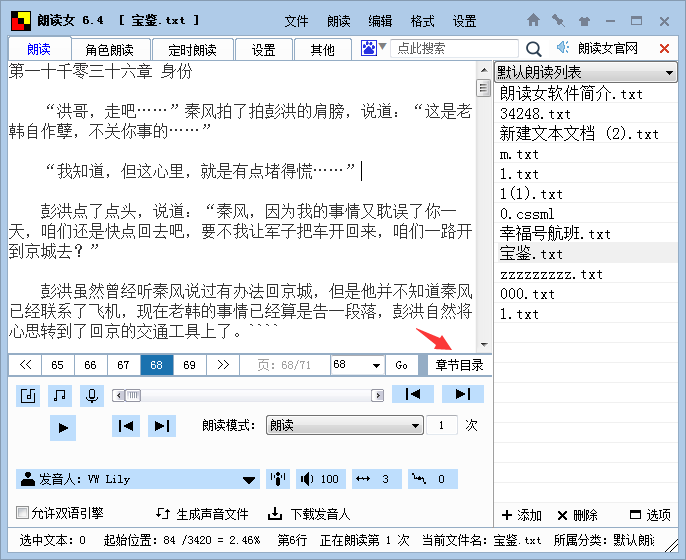Go to page 66
The image size is (686, 560).
coord(91,364)
